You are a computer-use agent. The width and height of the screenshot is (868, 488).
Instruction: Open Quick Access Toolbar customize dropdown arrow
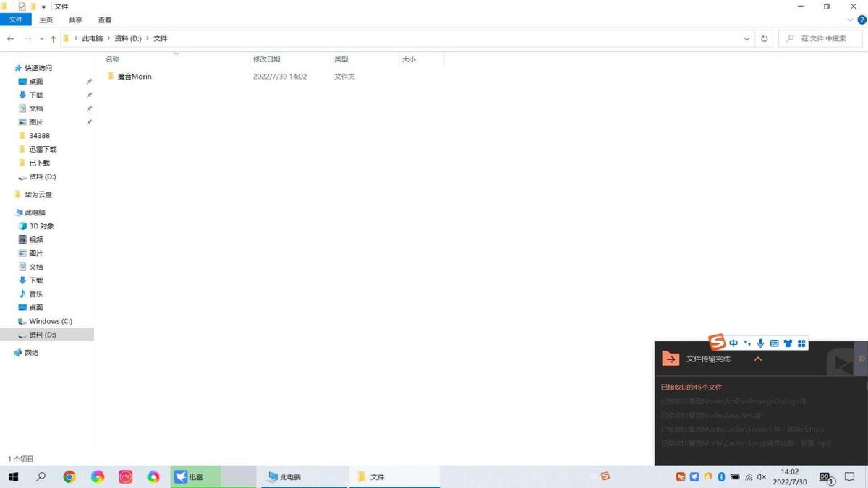(43, 7)
